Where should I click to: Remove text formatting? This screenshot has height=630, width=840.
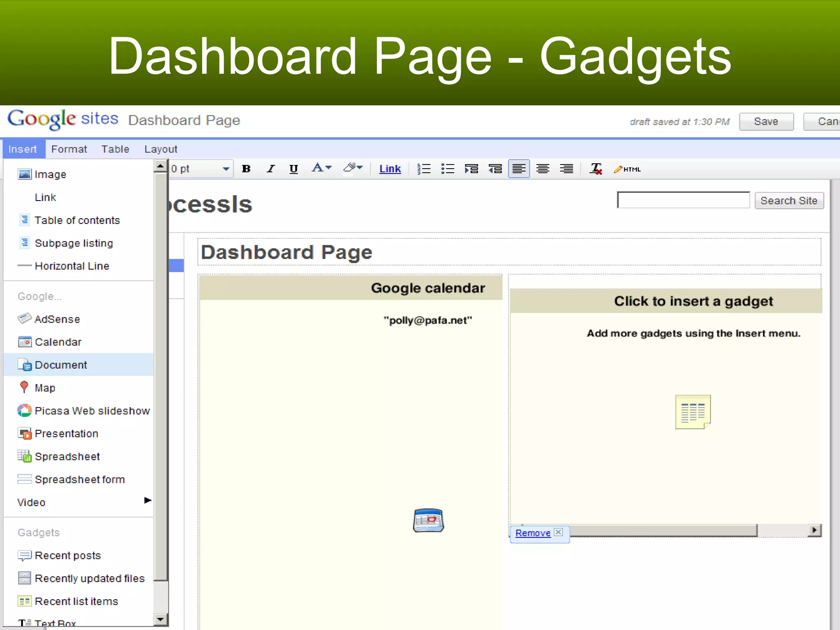596,169
